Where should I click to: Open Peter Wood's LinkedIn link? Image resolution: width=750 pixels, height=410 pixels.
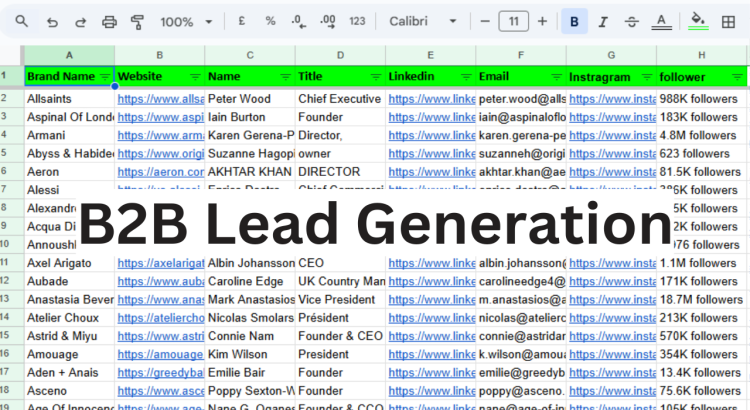tap(430, 99)
